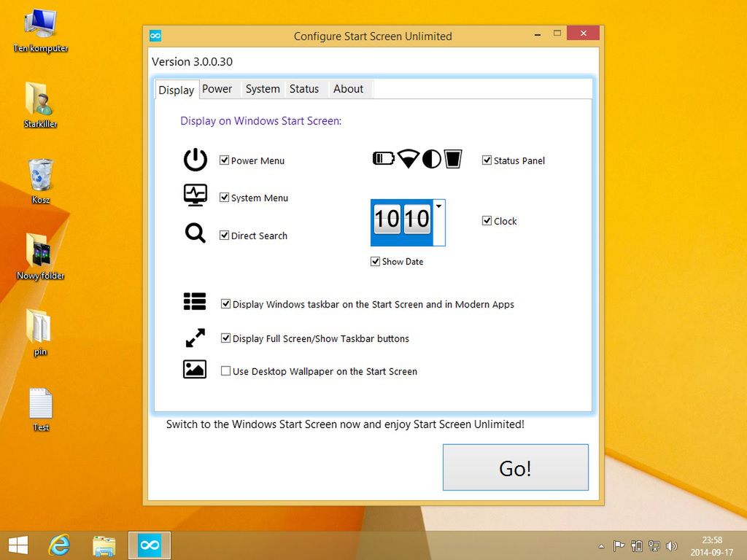
Task: Click the system monitor icon beside System Menu
Action: tap(196, 195)
